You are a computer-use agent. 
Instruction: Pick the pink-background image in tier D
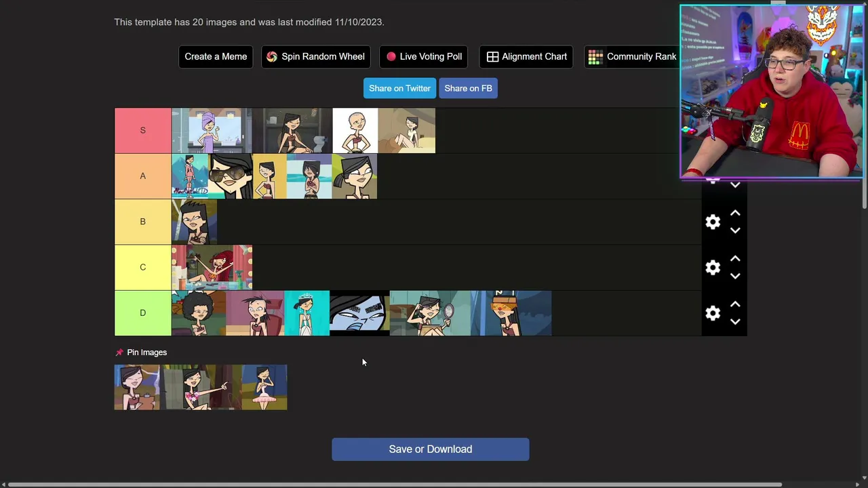point(255,313)
